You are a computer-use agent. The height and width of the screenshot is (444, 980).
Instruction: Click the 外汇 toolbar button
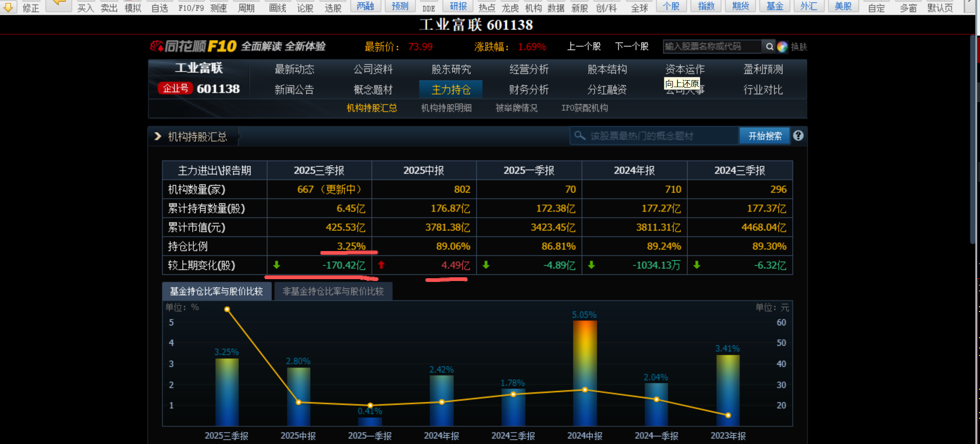tap(809, 6)
